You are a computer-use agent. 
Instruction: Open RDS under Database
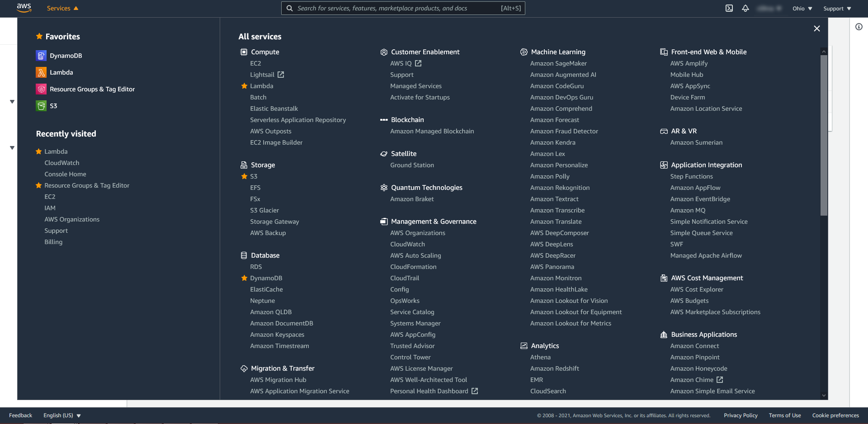pyautogui.click(x=256, y=267)
